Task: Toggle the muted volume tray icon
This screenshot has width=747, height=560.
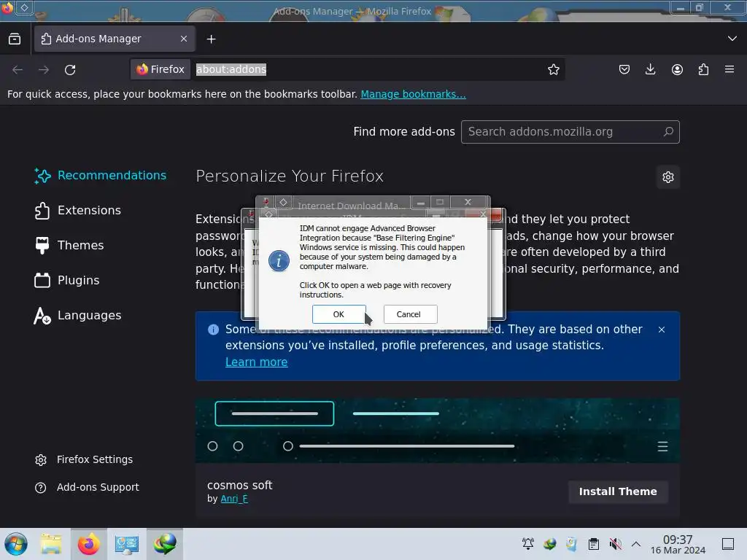Action: [x=615, y=544]
